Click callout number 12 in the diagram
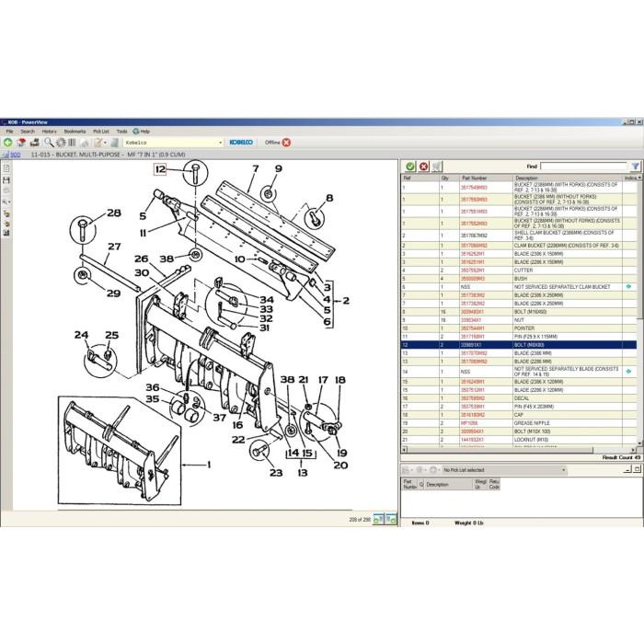 pos(160,169)
